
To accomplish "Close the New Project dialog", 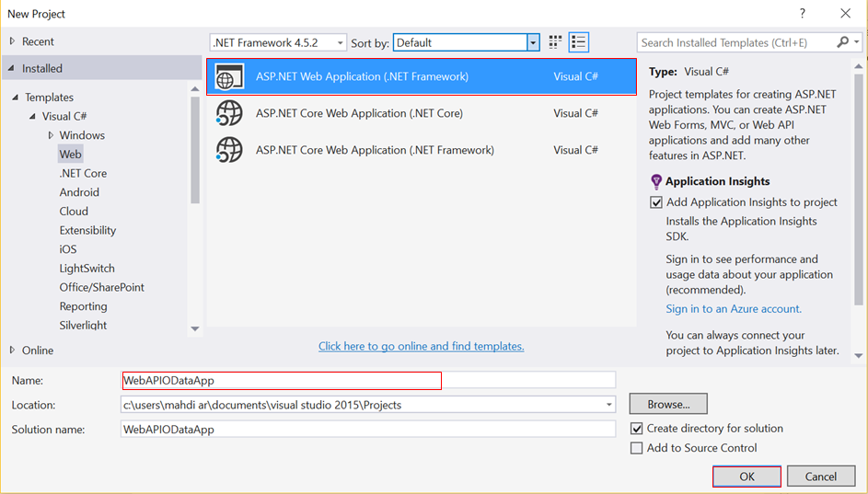I will tap(845, 13).
